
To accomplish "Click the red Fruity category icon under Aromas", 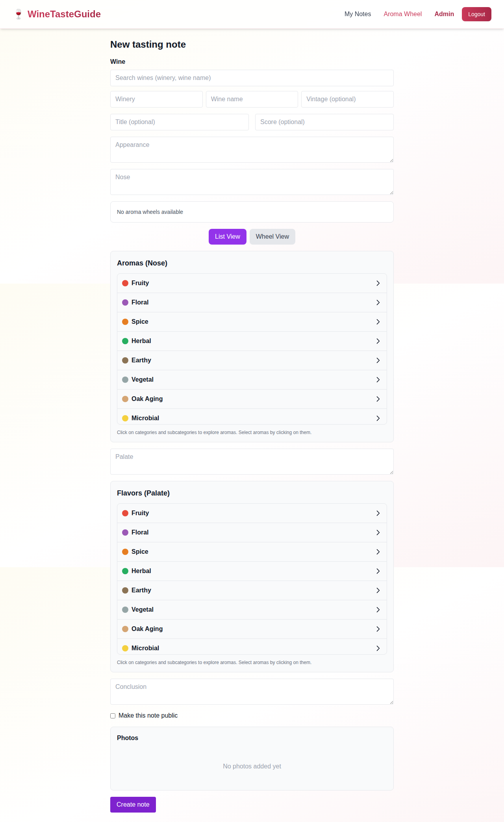I will pyautogui.click(x=125, y=283).
